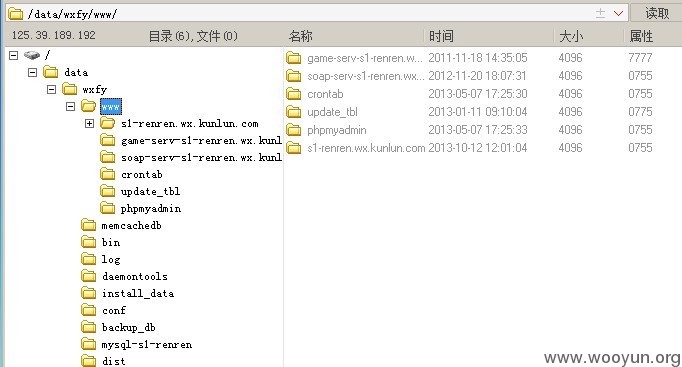Select phpmyadmin row in file list
Viewport: 682px width, 367px height.
coord(337,130)
